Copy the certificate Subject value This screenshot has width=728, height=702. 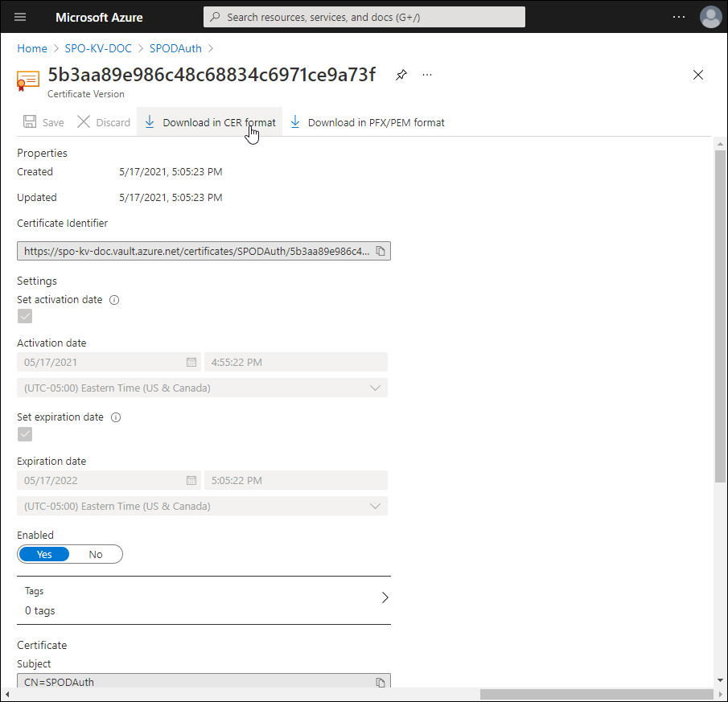(380, 682)
